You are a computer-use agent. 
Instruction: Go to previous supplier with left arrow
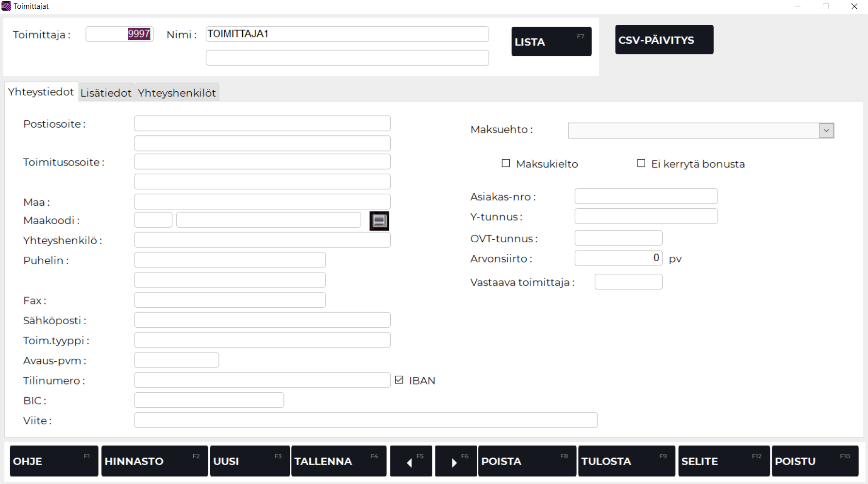pos(411,461)
